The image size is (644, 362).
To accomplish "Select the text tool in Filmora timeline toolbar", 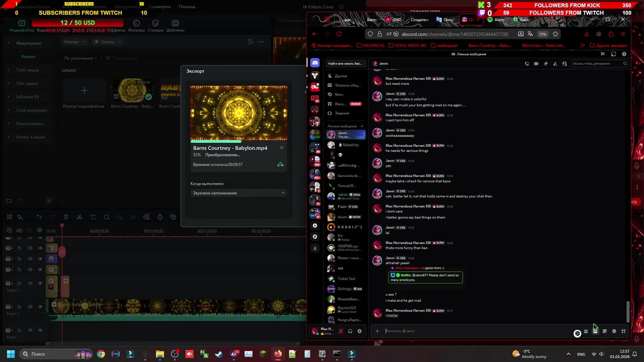I will (93, 217).
